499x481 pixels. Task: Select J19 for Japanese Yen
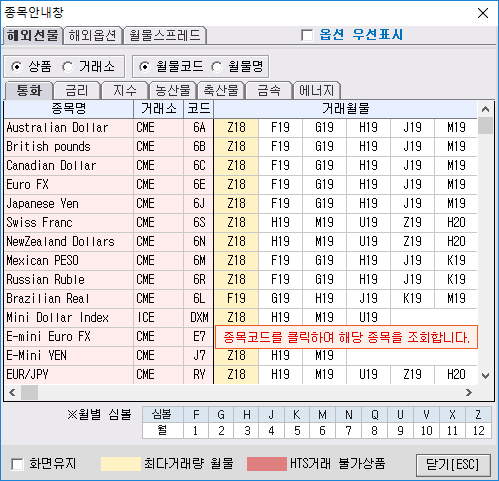point(412,204)
